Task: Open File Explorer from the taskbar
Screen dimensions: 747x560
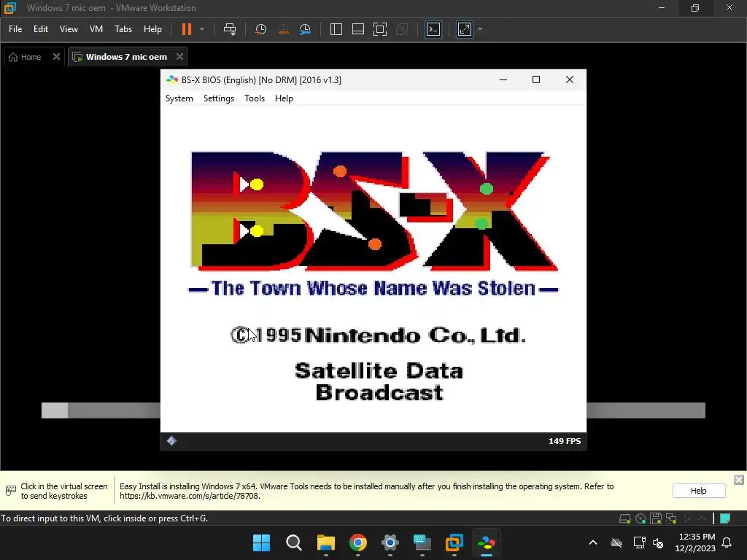Action: (326, 542)
